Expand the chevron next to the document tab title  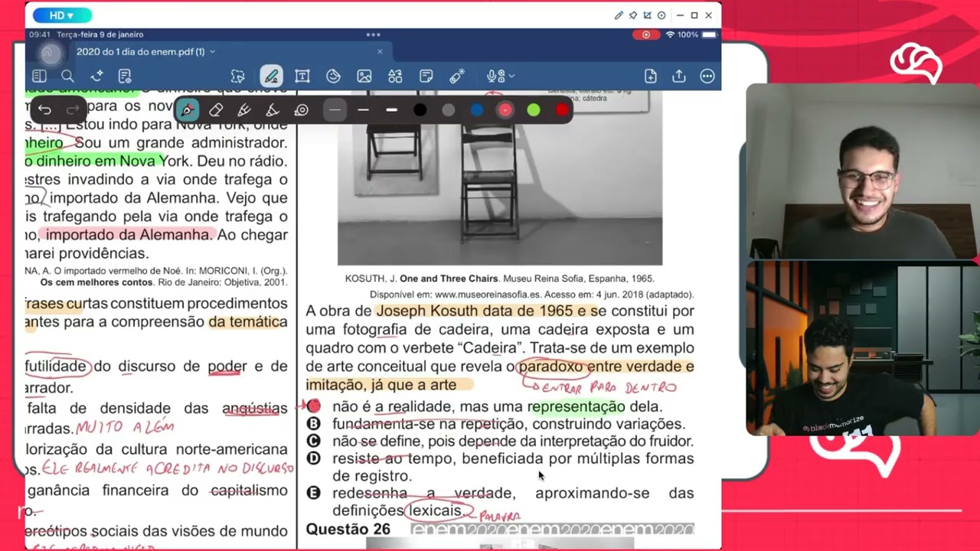(x=212, y=52)
